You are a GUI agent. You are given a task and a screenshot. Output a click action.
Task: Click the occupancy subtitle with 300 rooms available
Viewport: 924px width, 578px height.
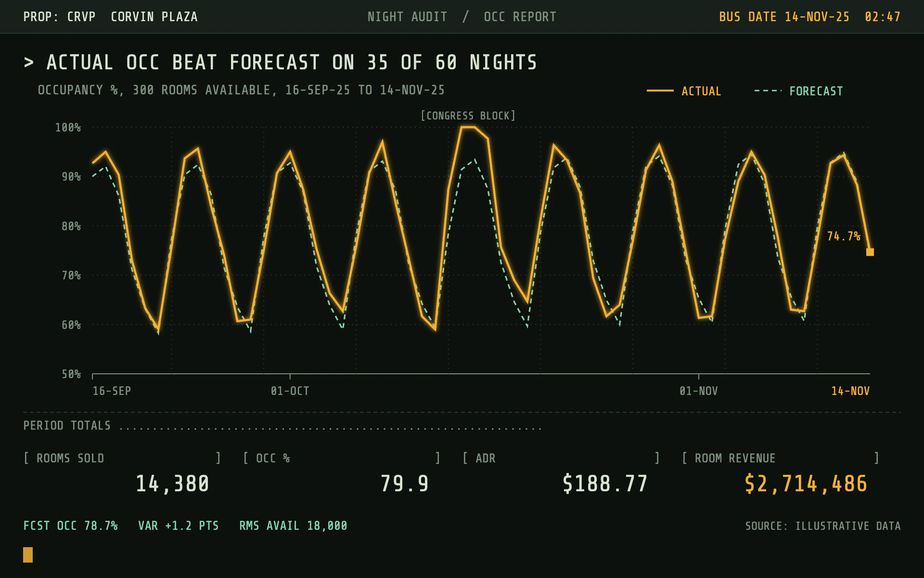coord(241,90)
